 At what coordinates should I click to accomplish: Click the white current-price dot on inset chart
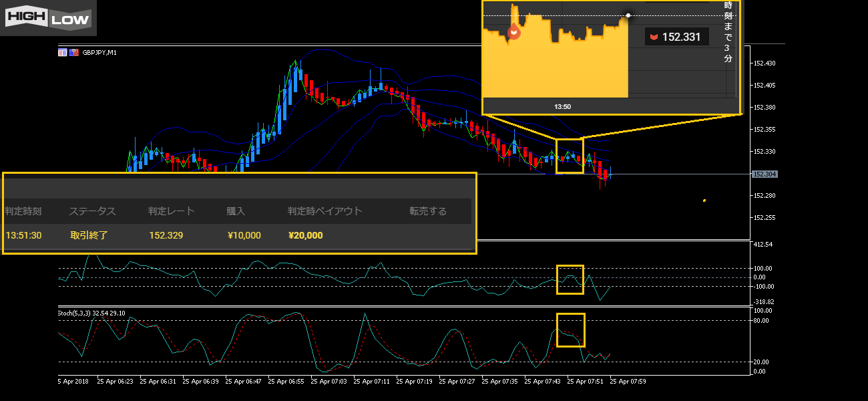[628, 15]
